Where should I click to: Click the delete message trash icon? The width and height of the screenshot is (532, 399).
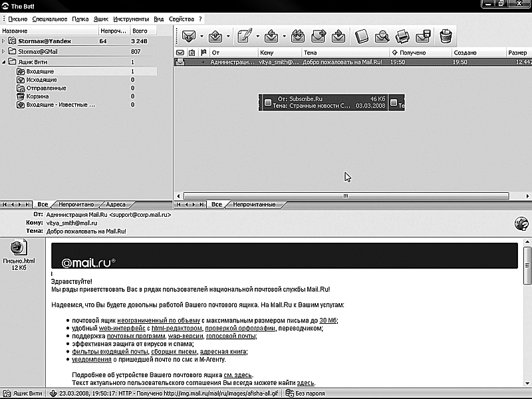446,36
